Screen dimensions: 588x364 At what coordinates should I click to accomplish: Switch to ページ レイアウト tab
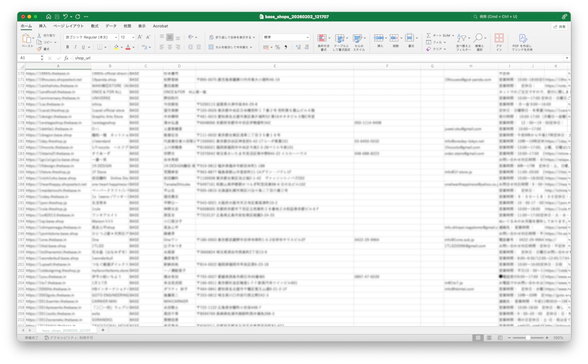[x=68, y=26]
